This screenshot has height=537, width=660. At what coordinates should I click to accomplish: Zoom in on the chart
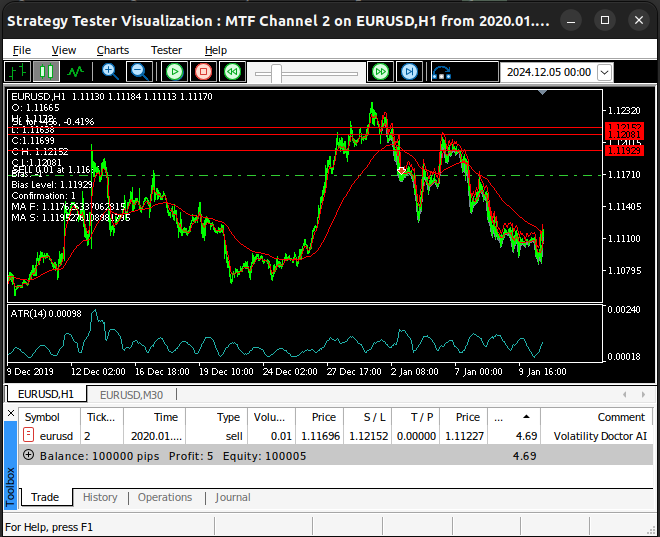pyautogui.click(x=110, y=72)
